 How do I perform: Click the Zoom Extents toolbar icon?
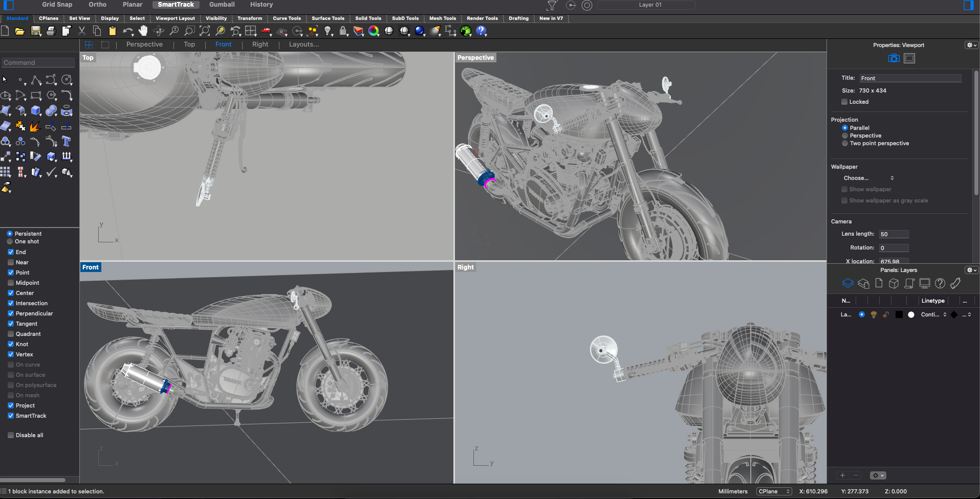point(205,31)
